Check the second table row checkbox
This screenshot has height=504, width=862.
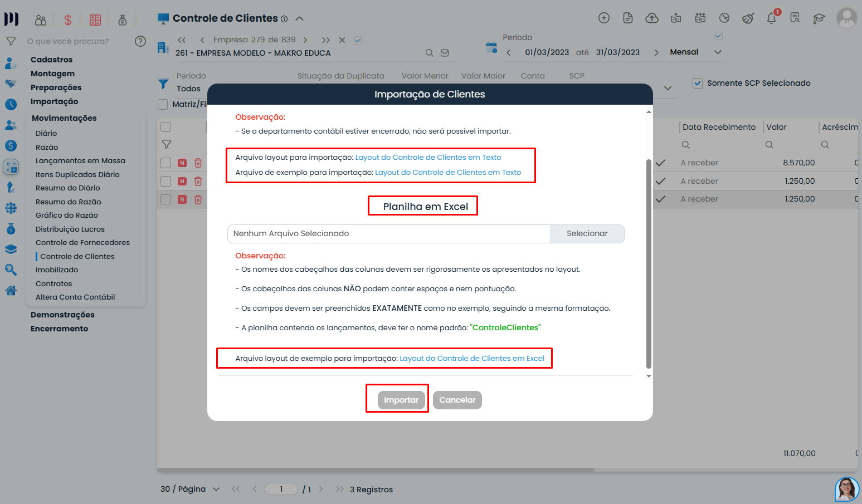pyautogui.click(x=165, y=181)
